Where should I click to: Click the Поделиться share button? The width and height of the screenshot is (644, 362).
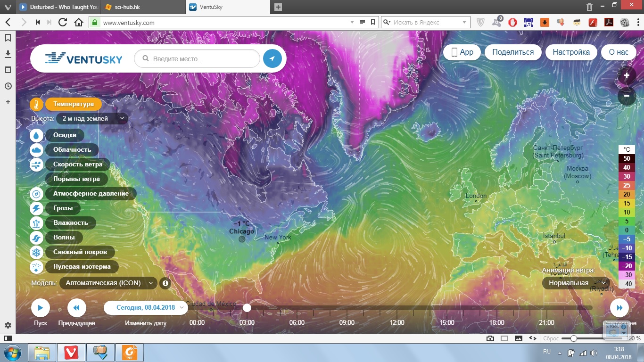coord(513,52)
